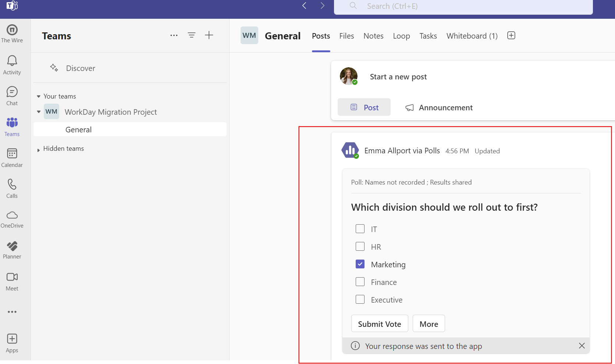
Task: Click the More button in poll
Action: click(x=429, y=324)
